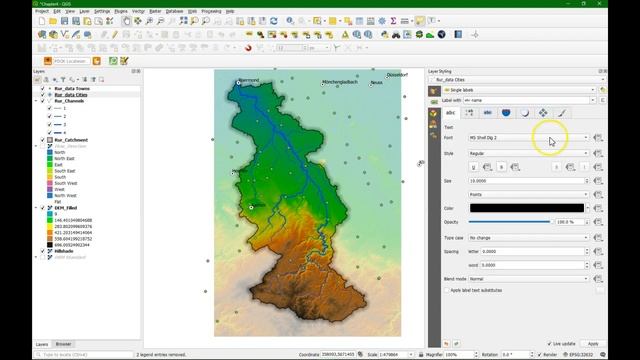640x360 pixels.
Task: Select the Zoom Out magnifier tool
Action: (x=161, y=21)
